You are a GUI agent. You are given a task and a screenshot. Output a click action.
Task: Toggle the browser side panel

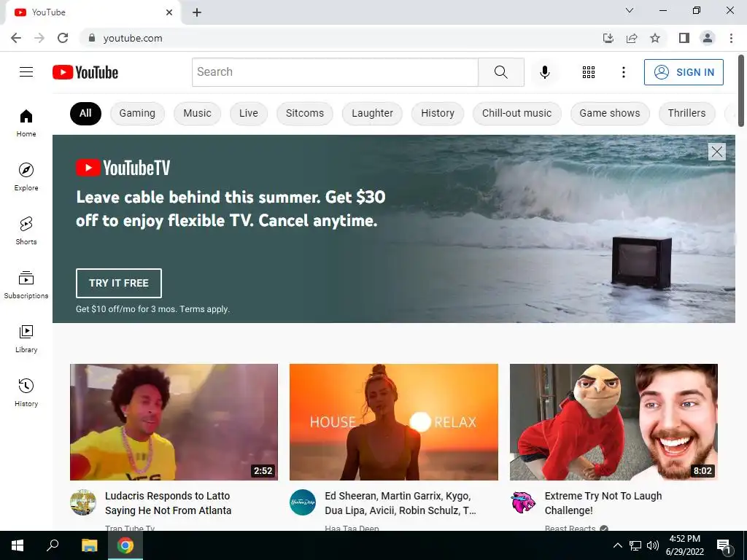[x=684, y=38]
